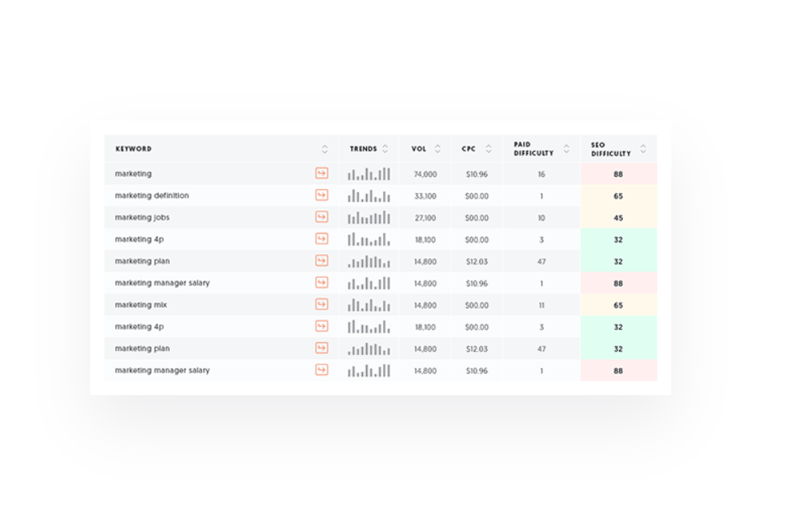Click the $10.96 CPC in the 74,000-volume row
Image resolution: width=788 pixels, height=532 pixels.
(x=477, y=175)
